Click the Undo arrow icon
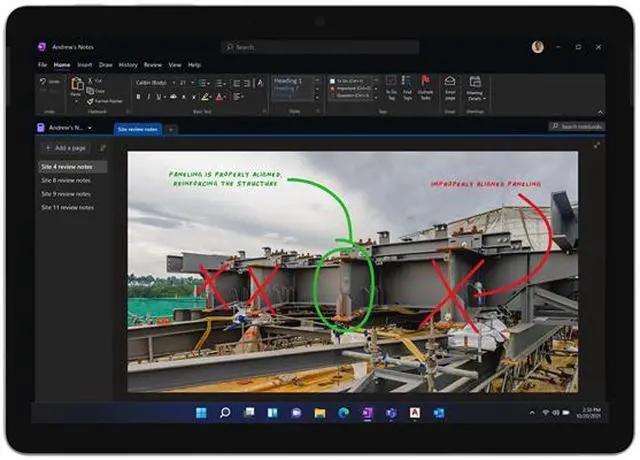Viewport: 640px width, 460px height. pos(45,82)
